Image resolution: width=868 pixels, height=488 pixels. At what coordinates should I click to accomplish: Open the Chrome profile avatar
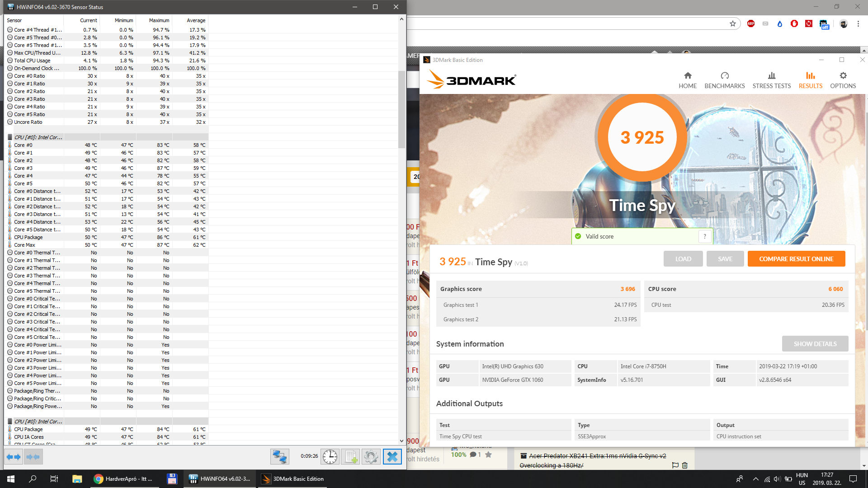coord(844,24)
